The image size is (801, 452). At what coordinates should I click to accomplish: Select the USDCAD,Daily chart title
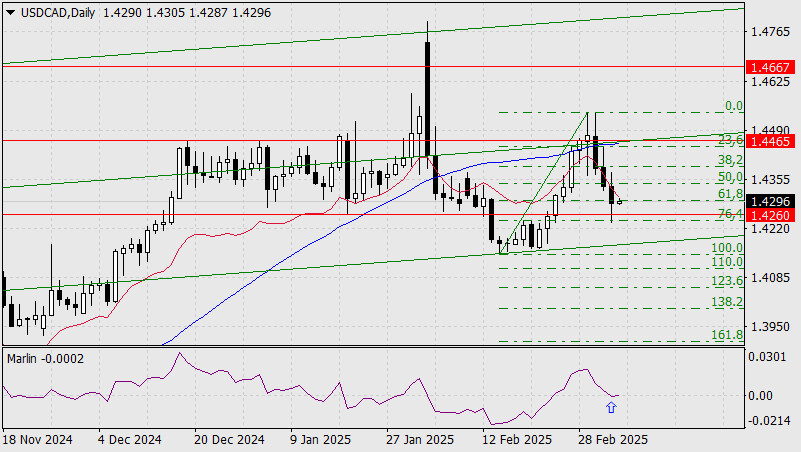click(58, 13)
